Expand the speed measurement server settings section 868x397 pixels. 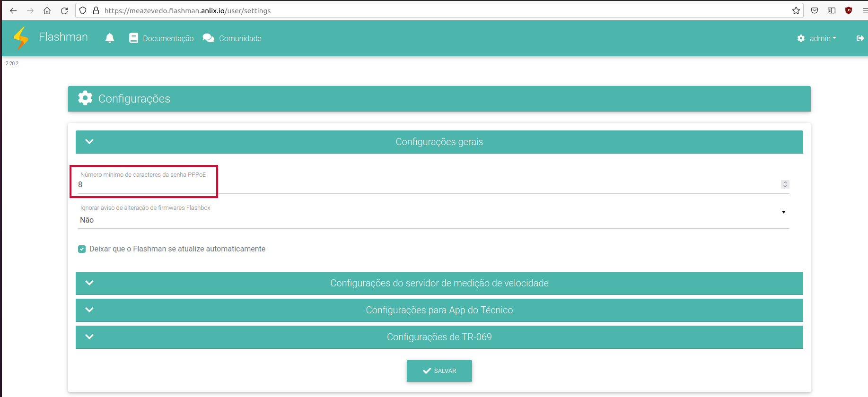pyautogui.click(x=439, y=283)
